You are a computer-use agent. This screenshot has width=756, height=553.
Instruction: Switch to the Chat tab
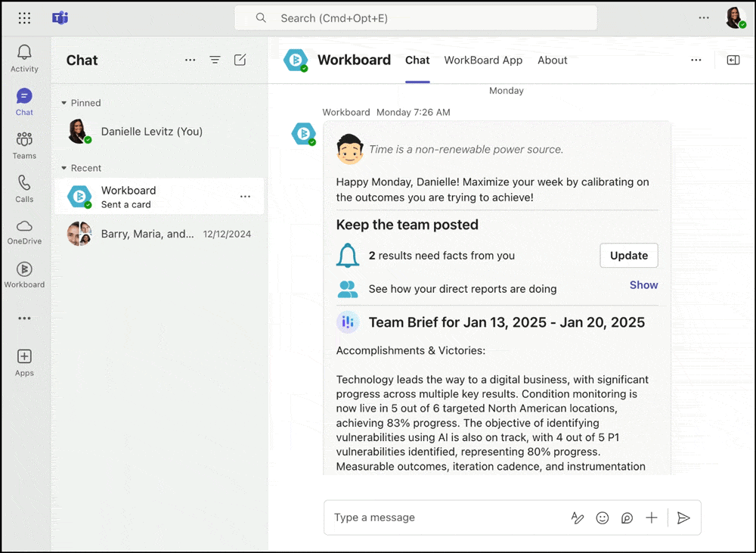[x=417, y=61]
